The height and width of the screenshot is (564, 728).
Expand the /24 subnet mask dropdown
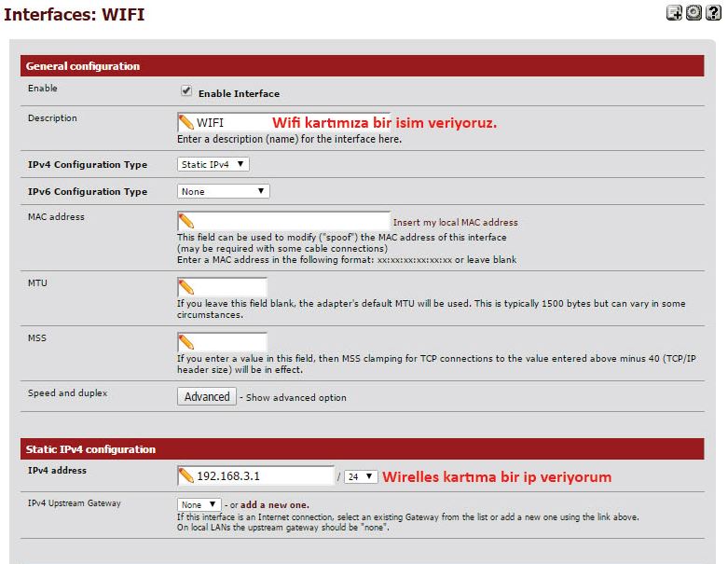pos(361,476)
